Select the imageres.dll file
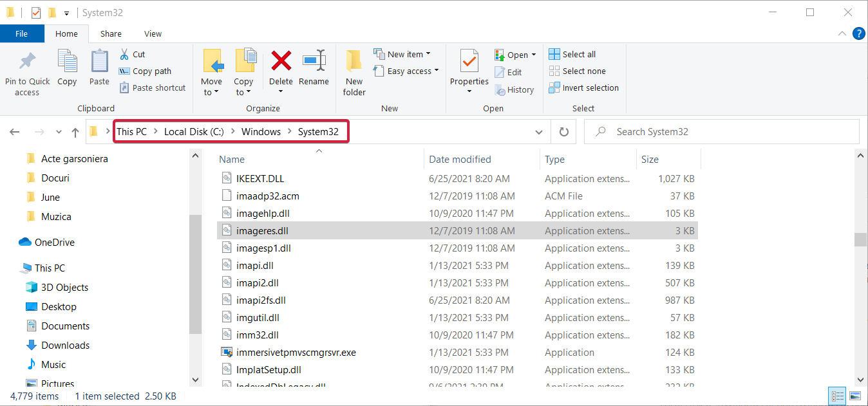 (457, 230)
